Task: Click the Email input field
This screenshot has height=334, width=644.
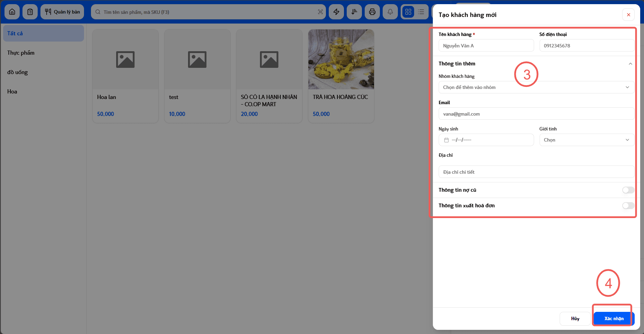Action: (x=536, y=114)
